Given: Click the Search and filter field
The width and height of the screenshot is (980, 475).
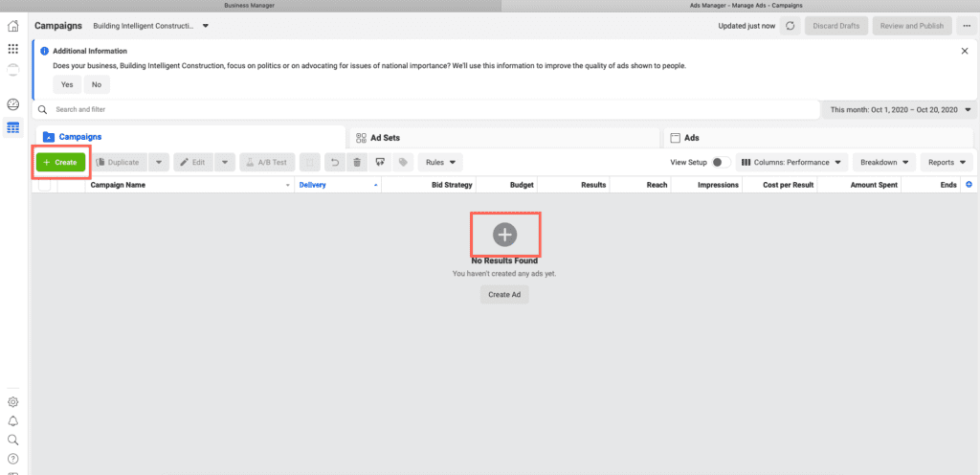Looking at the screenshot, I should point(426,109).
